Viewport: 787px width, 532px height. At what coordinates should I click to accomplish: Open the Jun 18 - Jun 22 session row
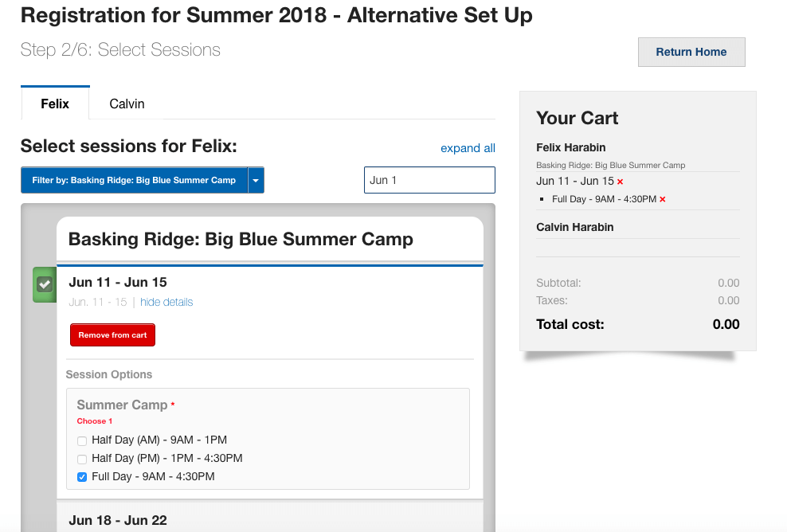[x=118, y=520]
